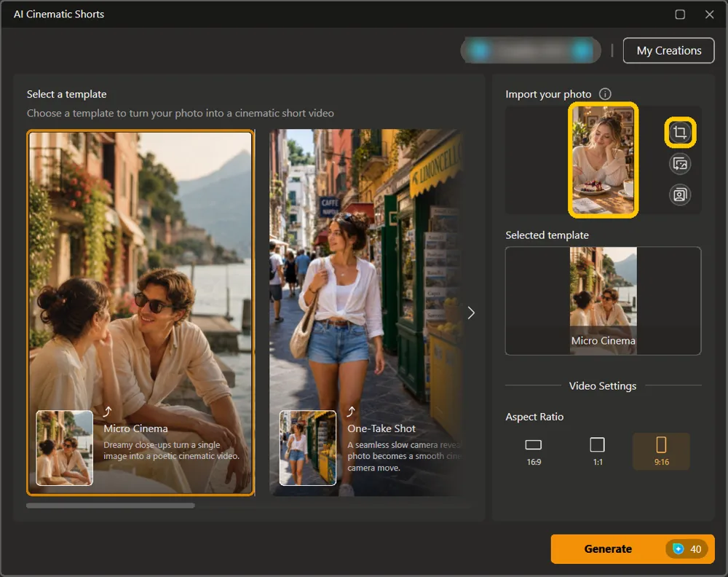Click the blurred account credits pill
This screenshot has height=577, width=728.
tap(531, 50)
